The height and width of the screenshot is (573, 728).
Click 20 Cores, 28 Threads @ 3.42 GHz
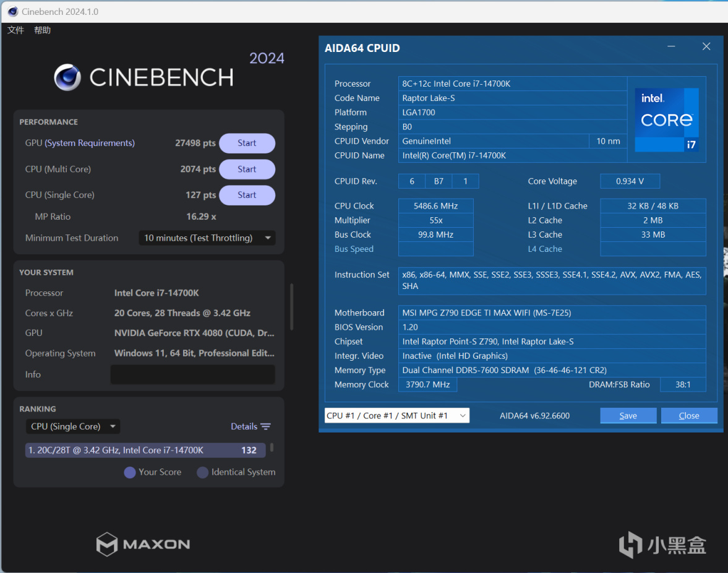[x=182, y=313]
